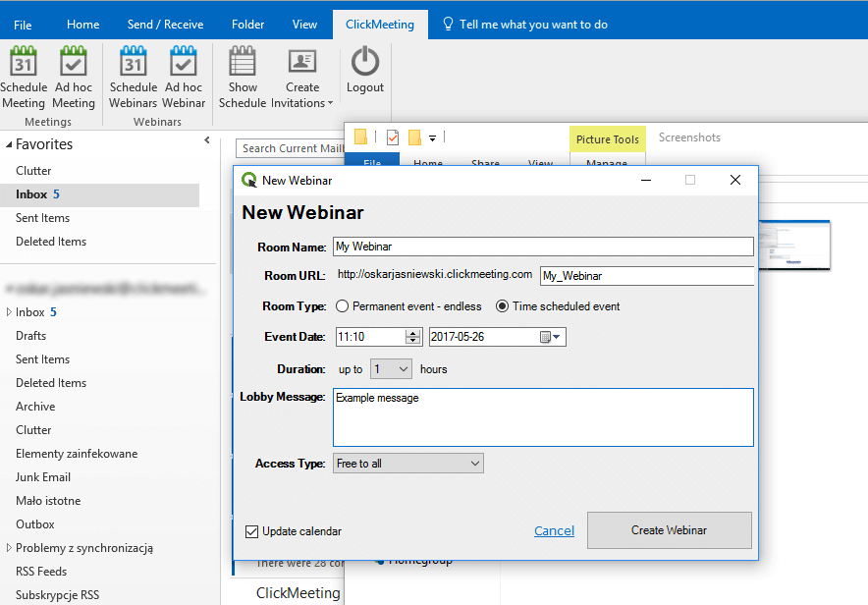This screenshot has height=605, width=868.
Task: Toggle the Update calendar checkbox
Action: point(252,531)
